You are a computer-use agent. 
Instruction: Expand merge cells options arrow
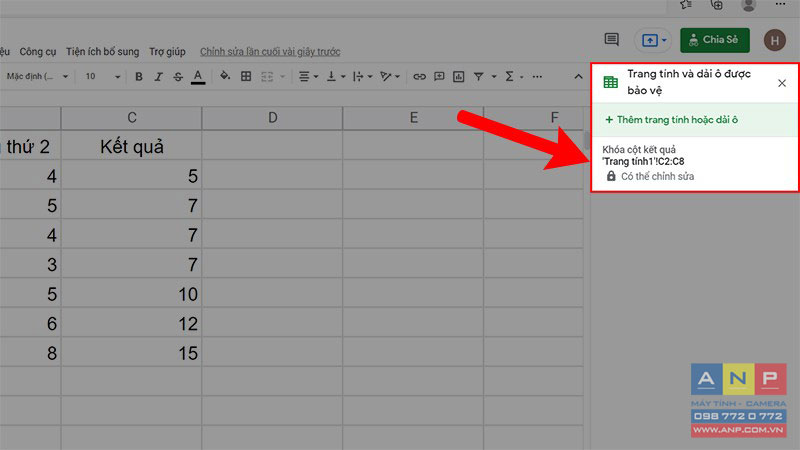tap(282, 77)
